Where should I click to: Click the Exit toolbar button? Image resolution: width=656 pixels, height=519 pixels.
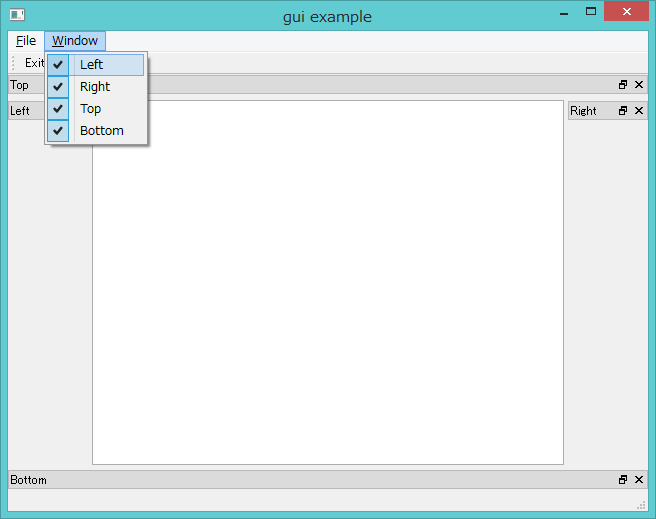(34, 63)
